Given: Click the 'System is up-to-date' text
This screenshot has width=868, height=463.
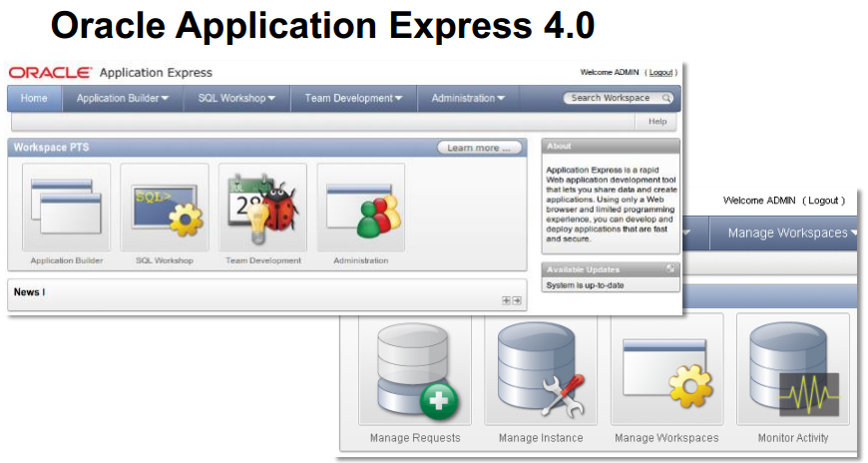Looking at the screenshot, I should pos(585,285).
